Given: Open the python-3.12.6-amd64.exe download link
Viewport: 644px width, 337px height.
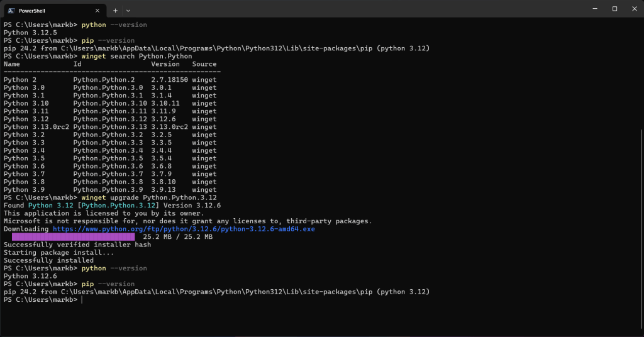Looking at the screenshot, I should coord(184,229).
